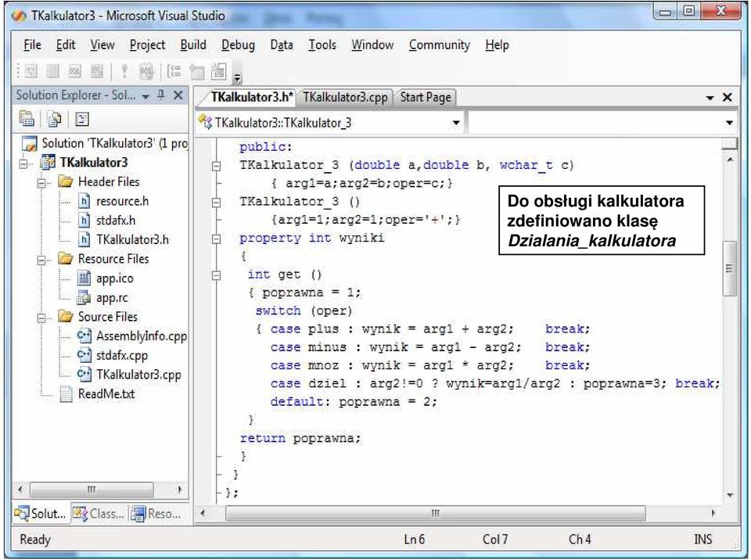Select the stdafx.h header file
The height and width of the screenshot is (560, 751).
tap(116, 221)
